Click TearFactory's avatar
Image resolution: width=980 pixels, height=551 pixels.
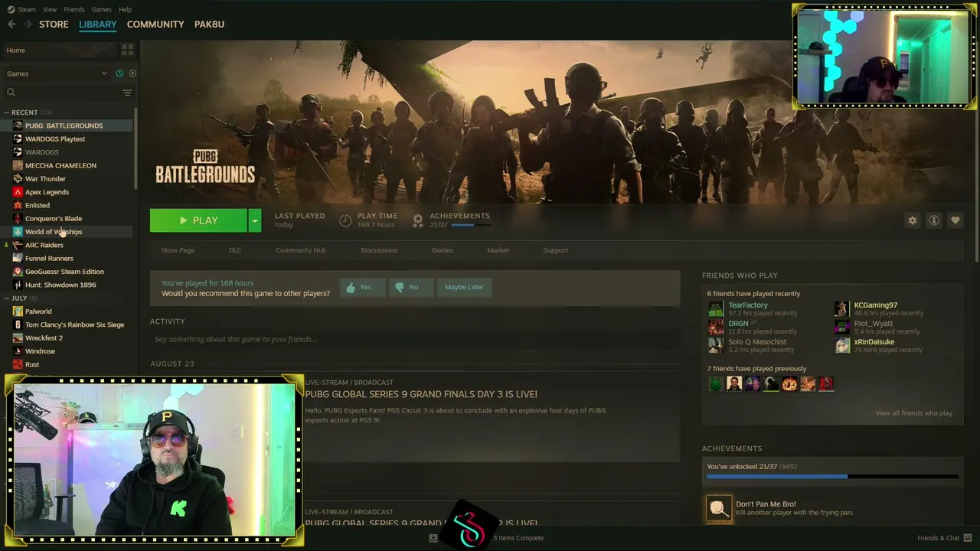point(715,308)
